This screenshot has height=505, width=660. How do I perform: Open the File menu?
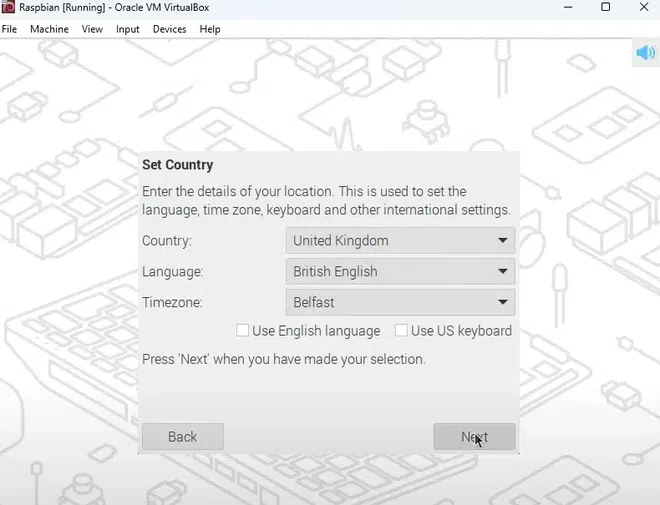coord(9,29)
